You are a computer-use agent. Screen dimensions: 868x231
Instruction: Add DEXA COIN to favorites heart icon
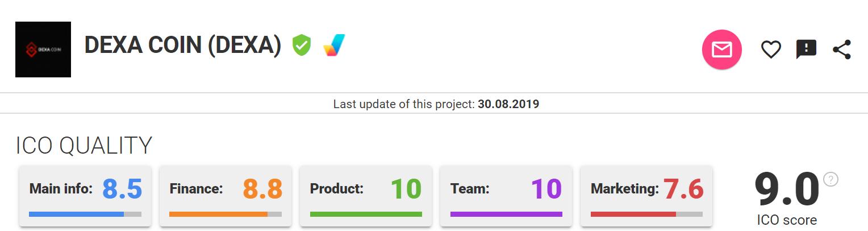[x=770, y=50]
